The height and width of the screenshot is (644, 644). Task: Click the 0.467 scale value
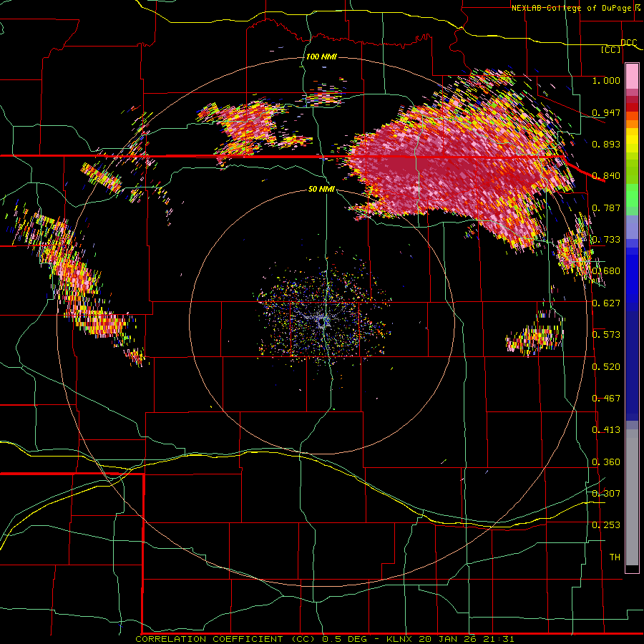tap(606, 399)
